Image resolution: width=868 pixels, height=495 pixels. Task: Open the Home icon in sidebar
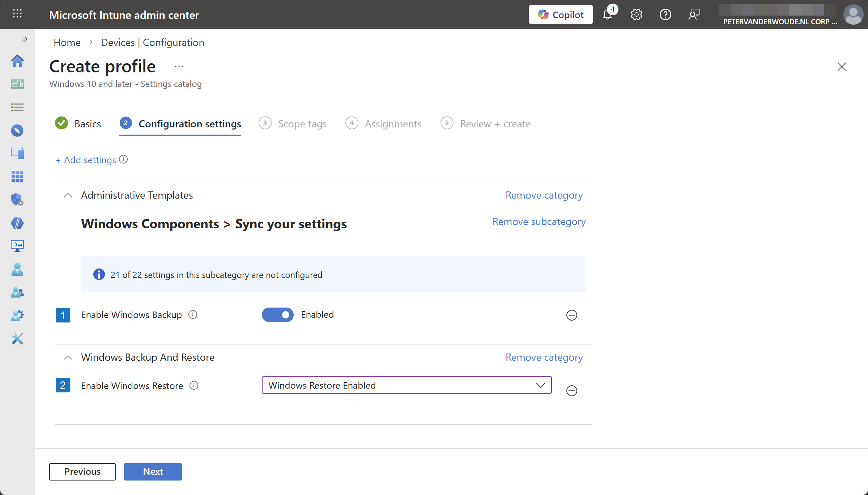[17, 61]
